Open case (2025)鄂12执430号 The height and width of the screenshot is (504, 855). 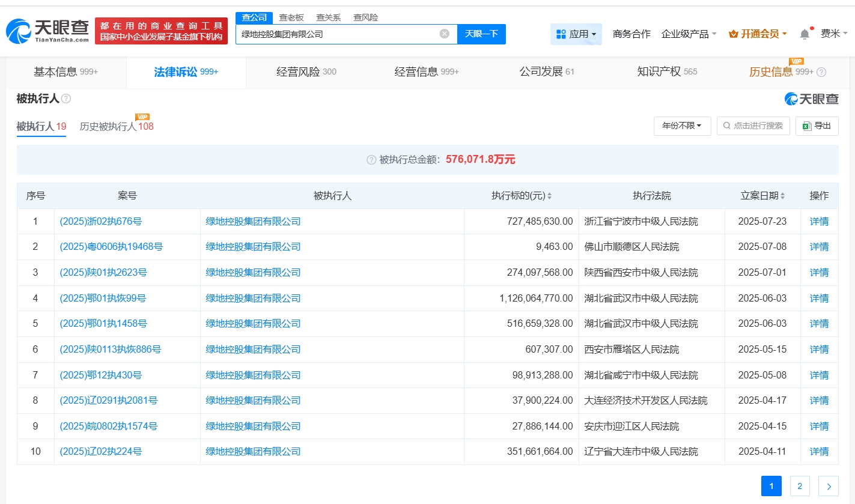[101, 375]
